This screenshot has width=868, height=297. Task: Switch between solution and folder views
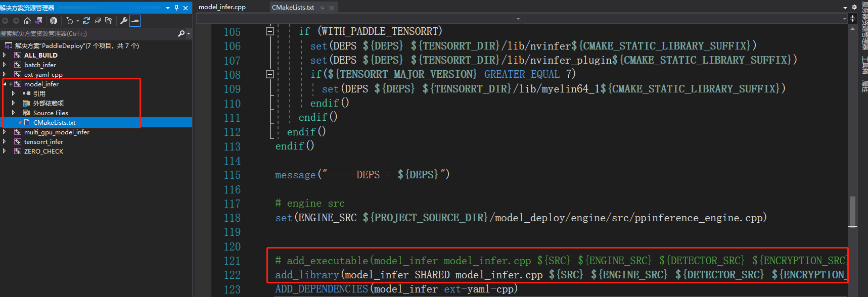[x=38, y=21]
